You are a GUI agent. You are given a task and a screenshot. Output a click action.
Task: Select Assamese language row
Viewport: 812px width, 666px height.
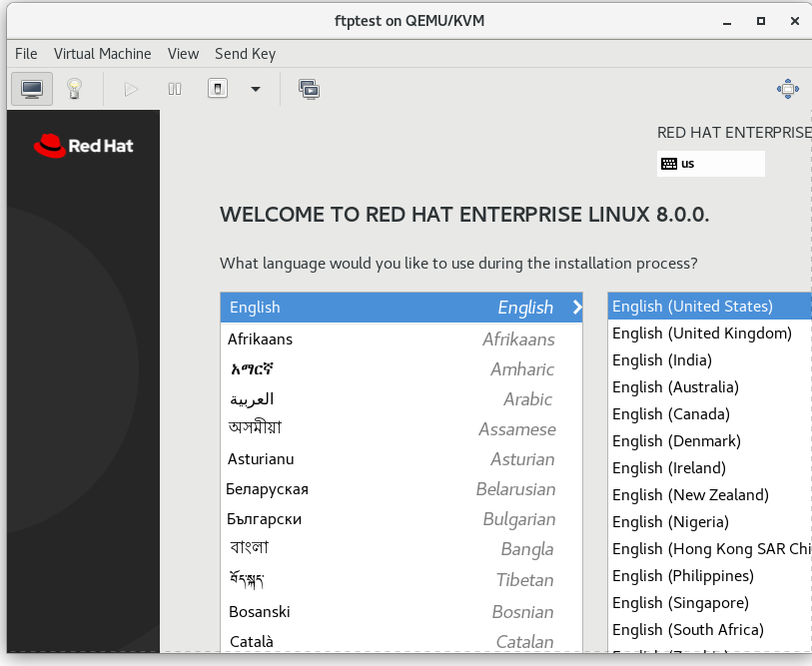402,429
